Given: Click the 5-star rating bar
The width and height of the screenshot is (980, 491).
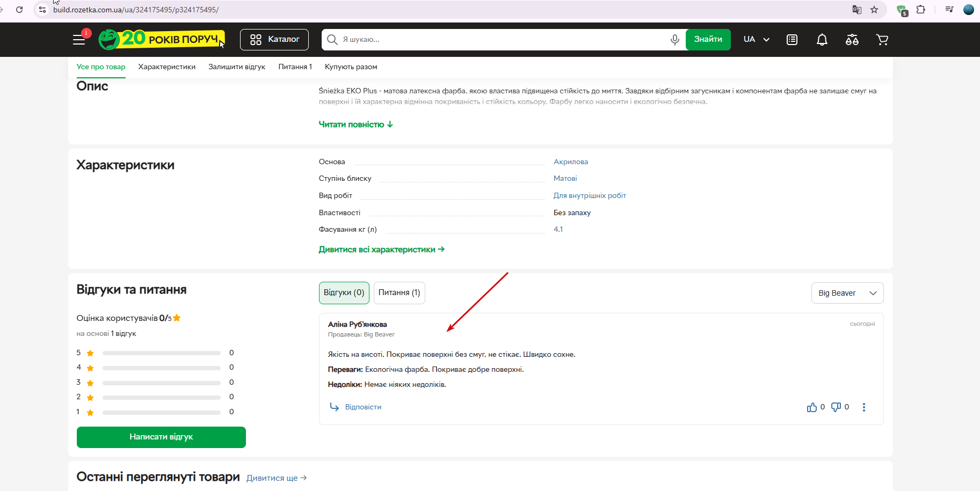Looking at the screenshot, I should (x=162, y=353).
